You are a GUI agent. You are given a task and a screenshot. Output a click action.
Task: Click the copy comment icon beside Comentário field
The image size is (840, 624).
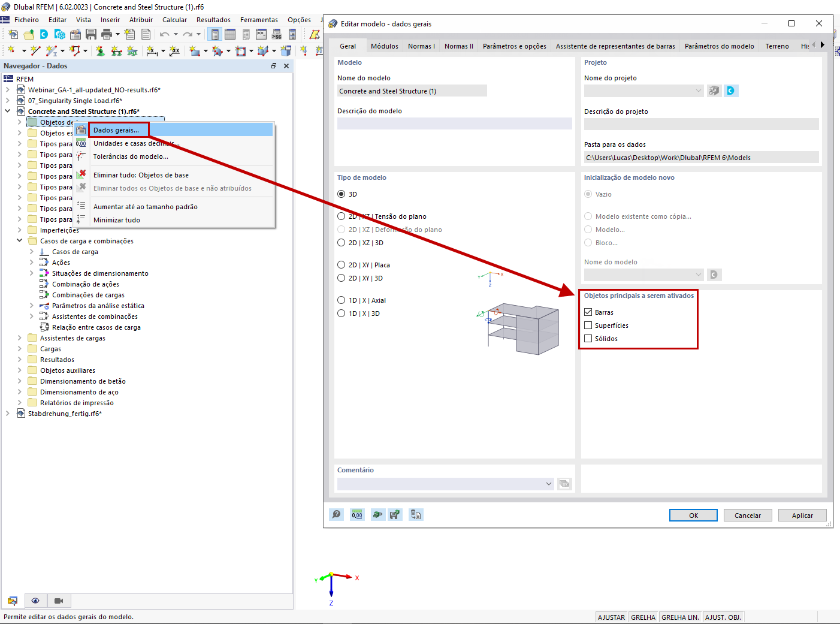[564, 484]
